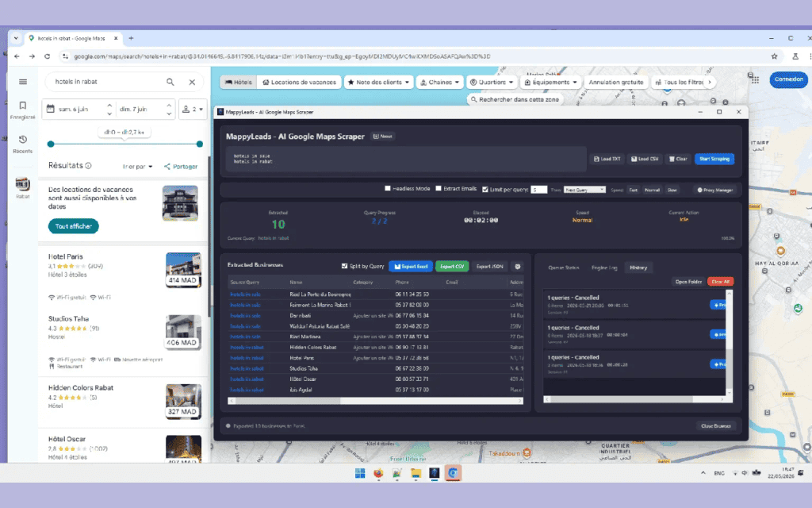Click the queries text area in MappyLeads
Screen dimensions: 812x508
407,159
